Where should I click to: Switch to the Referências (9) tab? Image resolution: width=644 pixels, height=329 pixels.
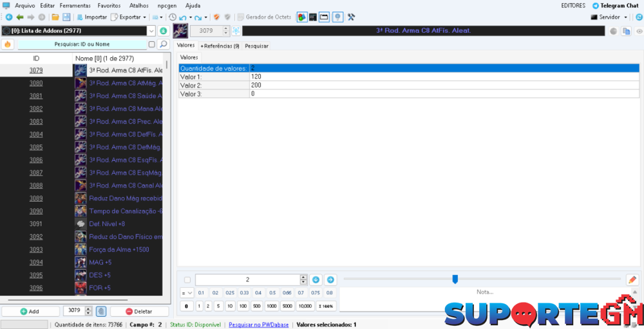tap(220, 46)
